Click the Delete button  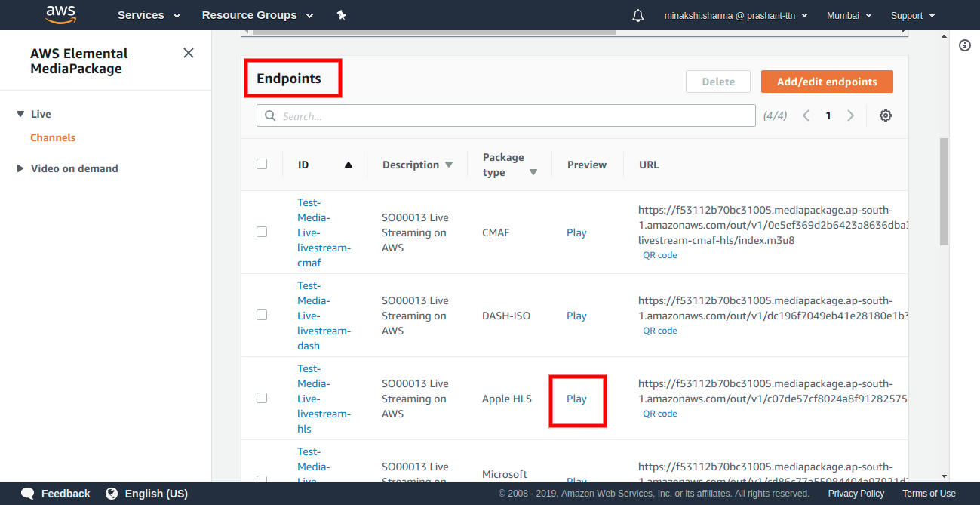pos(718,82)
